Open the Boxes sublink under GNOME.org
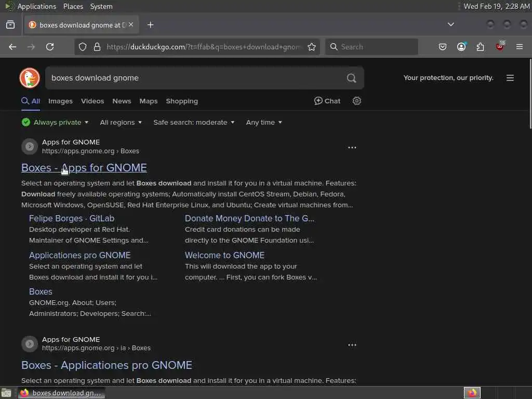This screenshot has height=399, width=532. click(41, 291)
